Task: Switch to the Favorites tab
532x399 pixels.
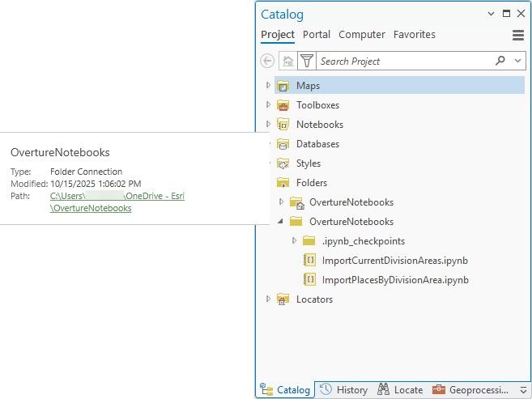Action: 415,35
